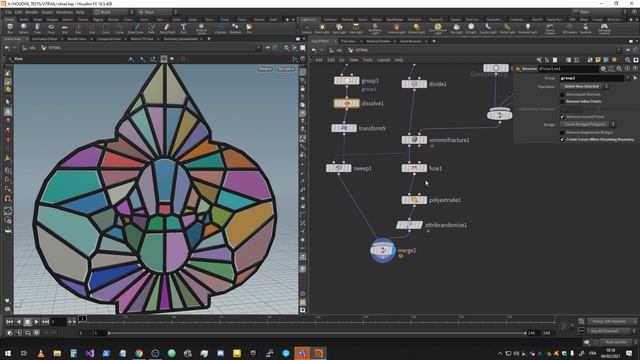Image resolution: width=640 pixels, height=360 pixels.
Task: Open the File menu
Action: 8,12
